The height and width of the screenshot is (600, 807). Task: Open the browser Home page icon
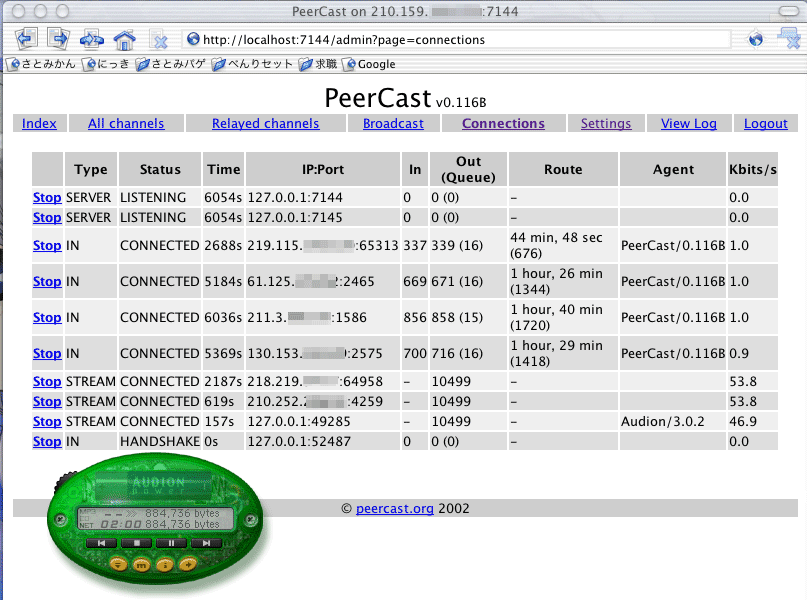[x=125, y=40]
